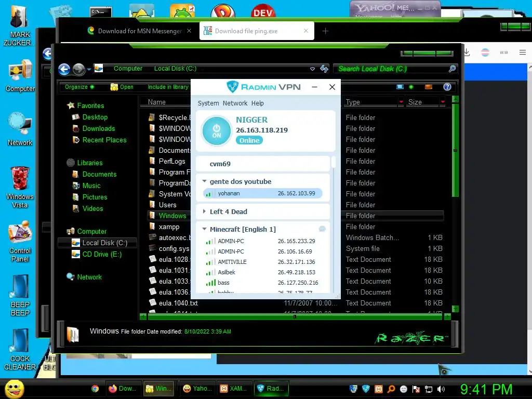The image size is (532, 399).
Task: Click Local Disk (C:) in the address breadcrumb
Action: pyautogui.click(x=175, y=69)
